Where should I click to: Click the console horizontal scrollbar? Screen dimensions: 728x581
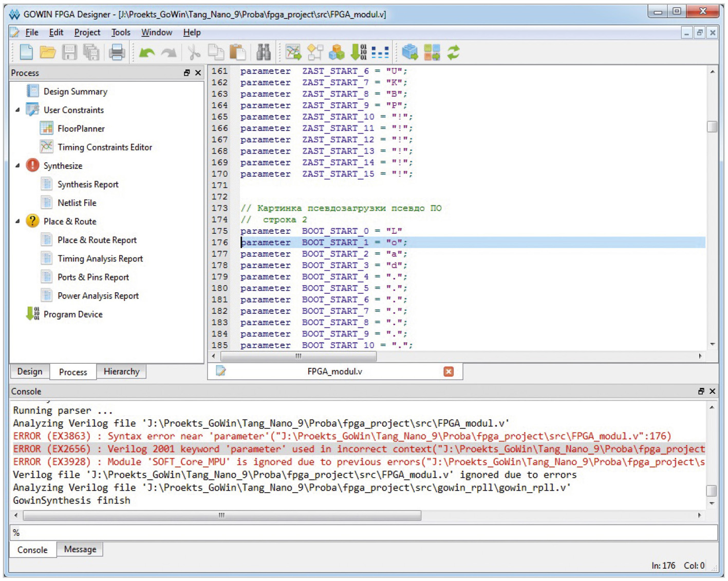[x=222, y=515]
